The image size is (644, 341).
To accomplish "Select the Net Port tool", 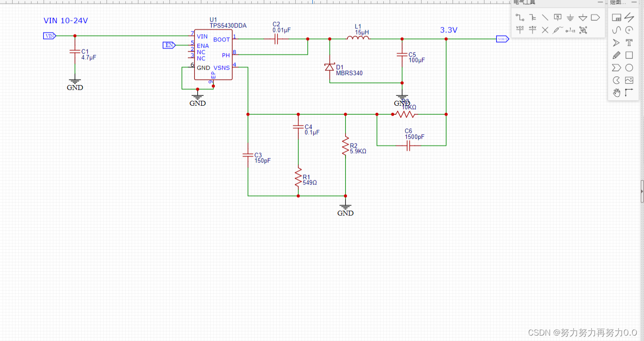I will click(x=595, y=18).
